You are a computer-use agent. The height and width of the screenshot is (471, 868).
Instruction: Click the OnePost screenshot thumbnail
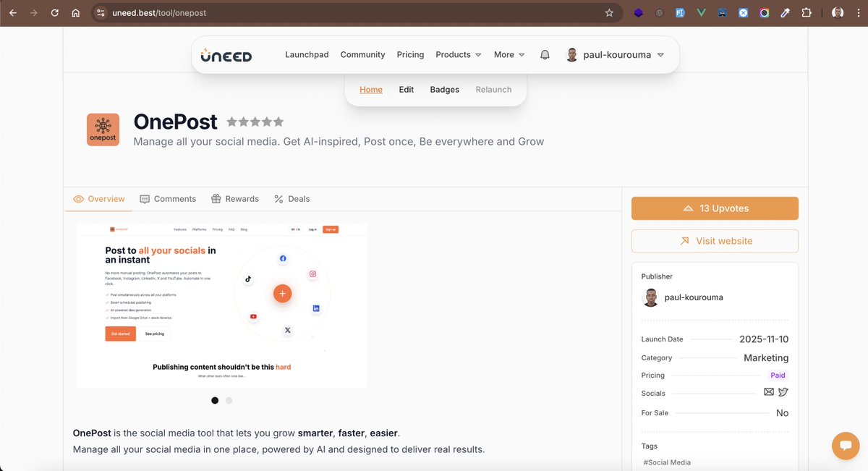tap(222, 305)
